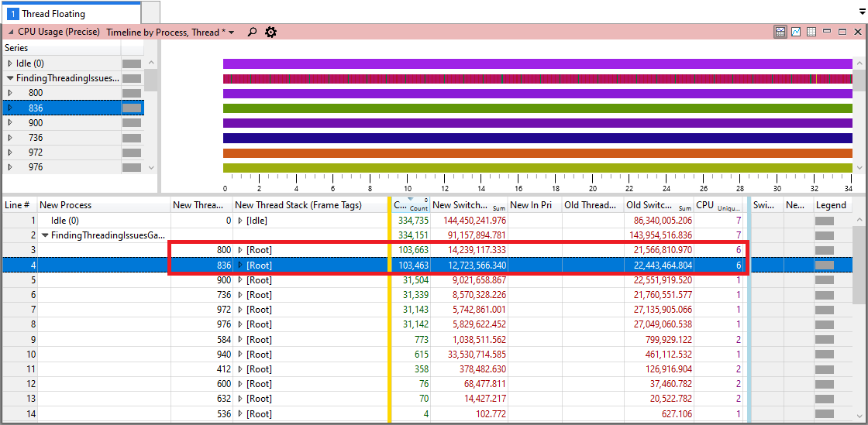Expand thread 976 in series list
The image size is (868, 425).
click(9, 167)
